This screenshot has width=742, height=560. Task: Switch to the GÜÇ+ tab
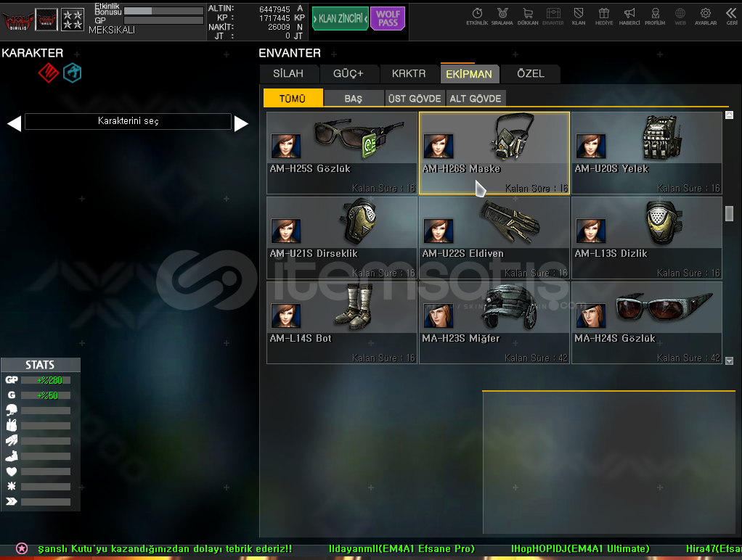point(348,74)
